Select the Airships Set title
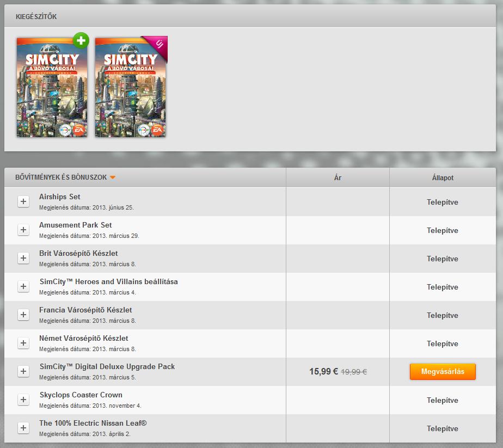Screen dimensions: 503x448 (x=60, y=197)
